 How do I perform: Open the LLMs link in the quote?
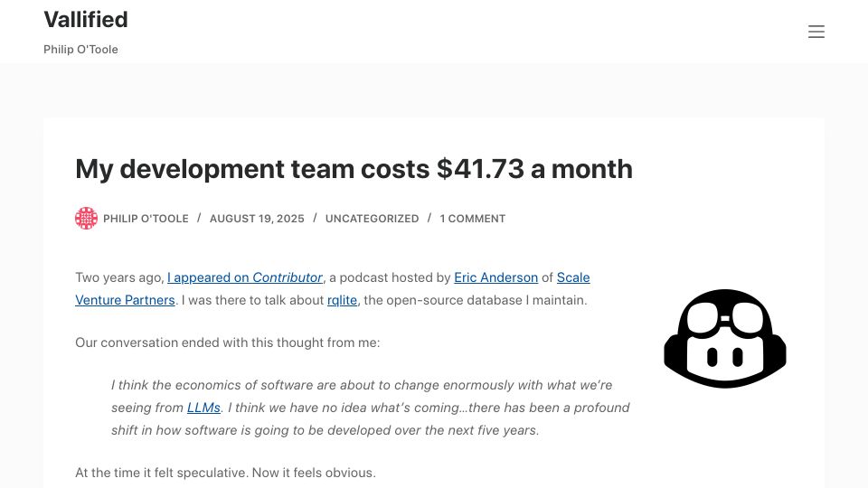pos(203,408)
